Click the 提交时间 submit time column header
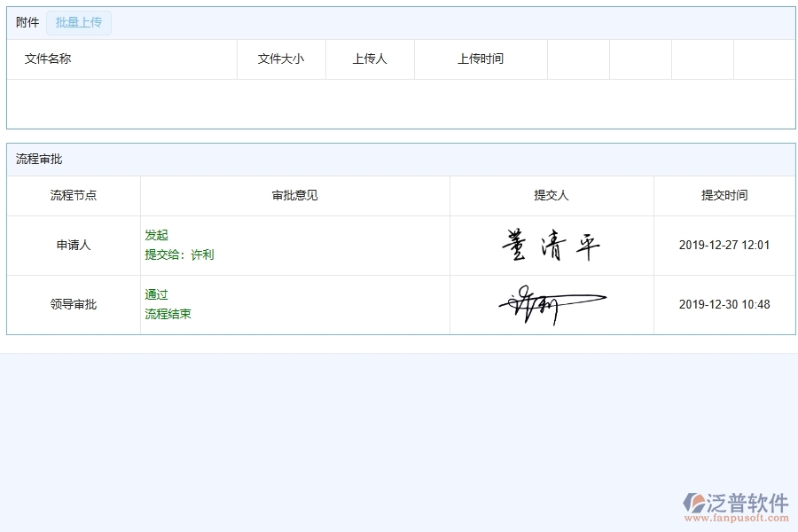This screenshot has height=532, width=798. click(724, 195)
